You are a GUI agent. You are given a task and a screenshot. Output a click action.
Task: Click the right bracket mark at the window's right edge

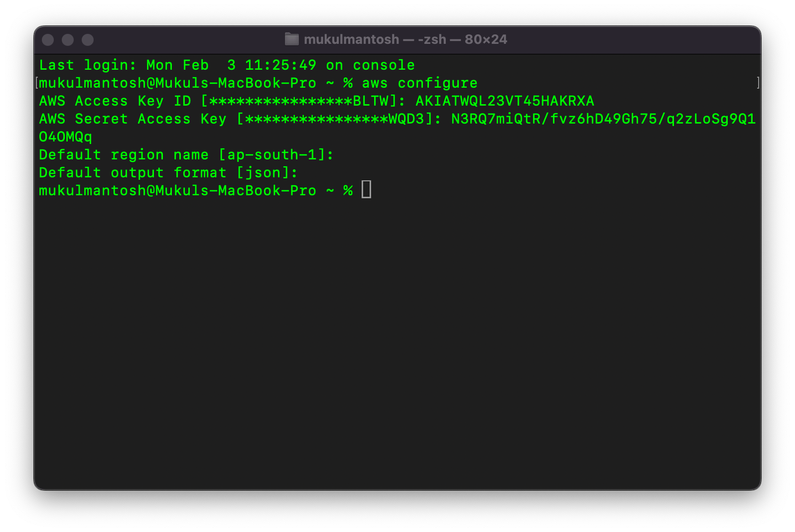pos(758,83)
